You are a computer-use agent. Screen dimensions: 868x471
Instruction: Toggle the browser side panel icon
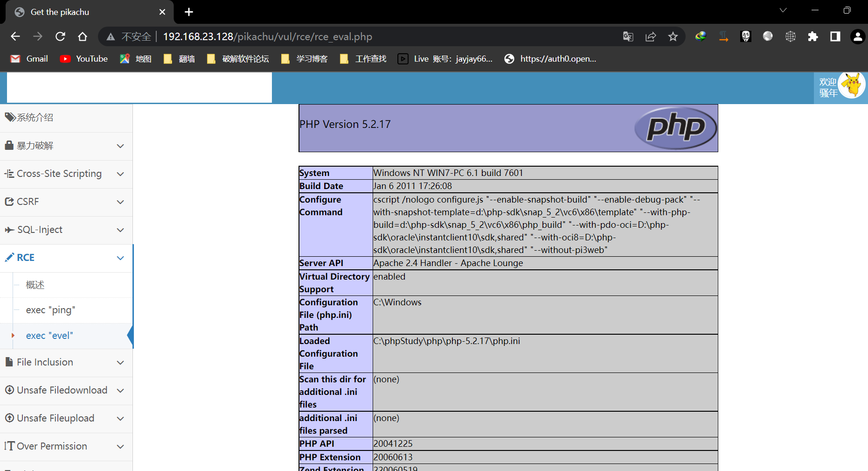pyautogui.click(x=835, y=36)
